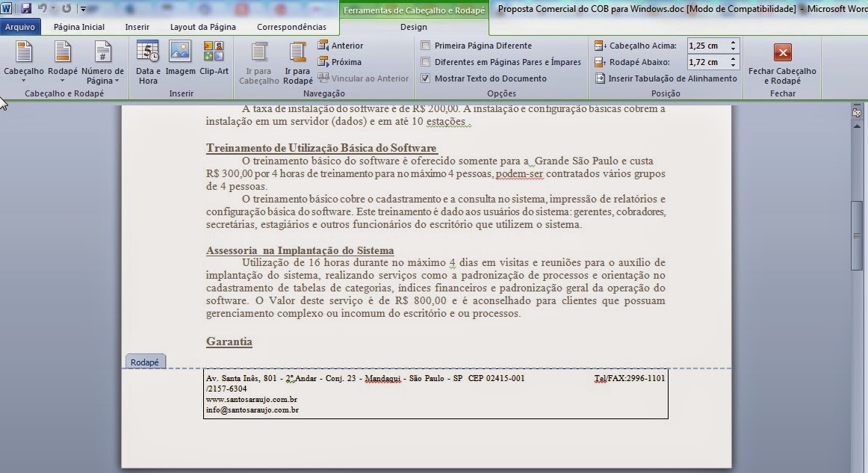Click www.santosaraujo.com.br in the footer
The width and height of the screenshot is (868, 473).
(251, 399)
